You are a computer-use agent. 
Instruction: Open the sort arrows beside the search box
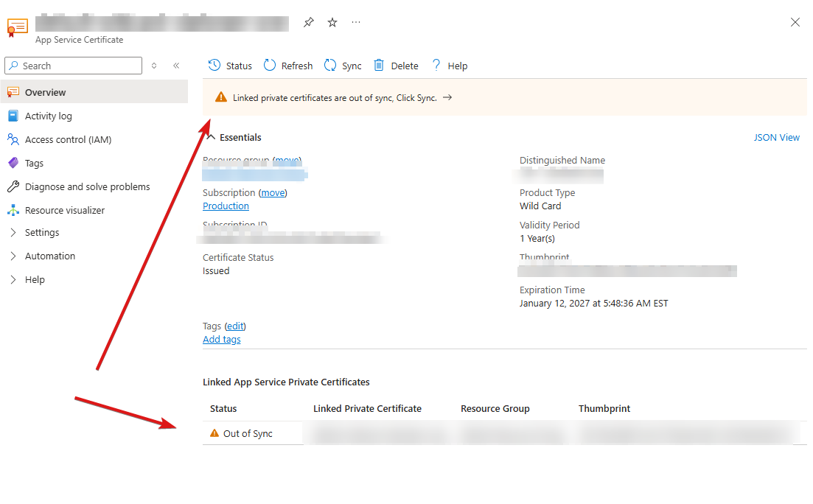154,66
